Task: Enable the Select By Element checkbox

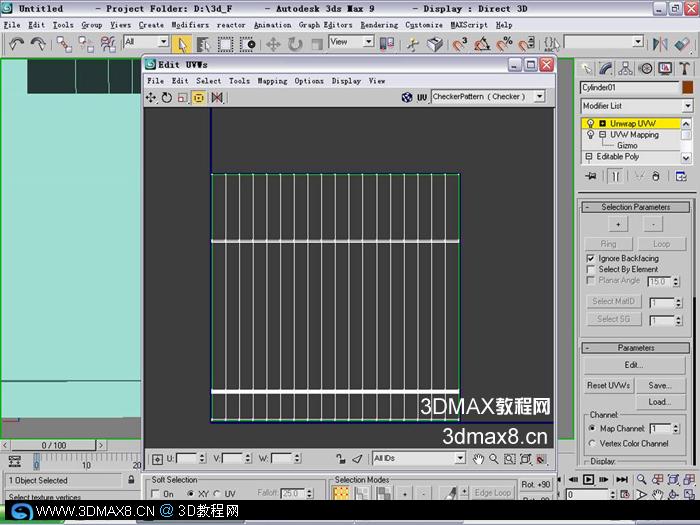Action: point(591,269)
